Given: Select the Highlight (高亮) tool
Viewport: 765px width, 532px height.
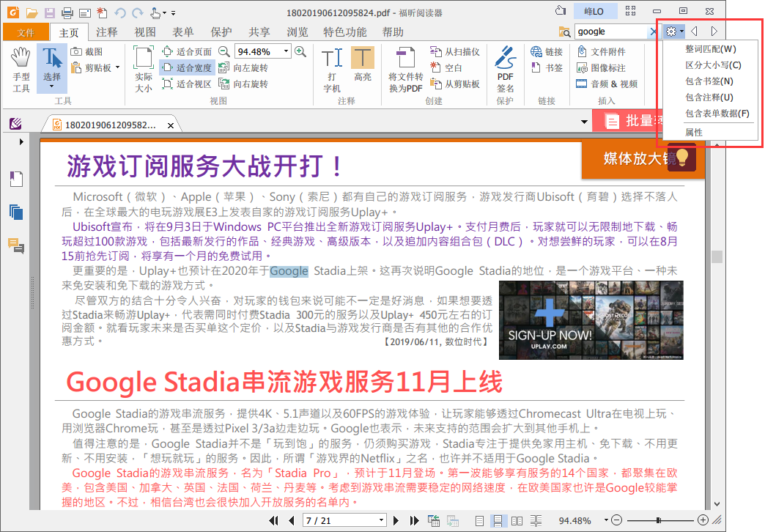Looking at the screenshot, I should (x=363, y=64).
